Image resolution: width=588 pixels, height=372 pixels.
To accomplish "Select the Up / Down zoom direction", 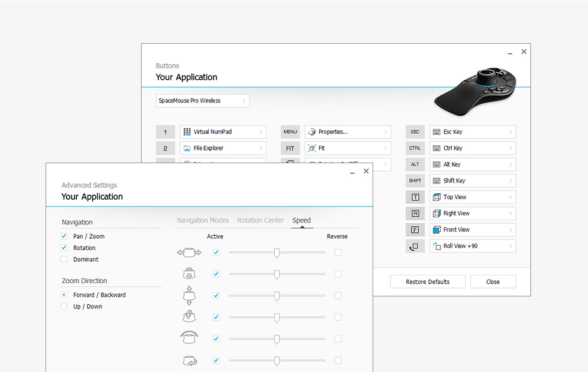I will [x=64, y=307].
